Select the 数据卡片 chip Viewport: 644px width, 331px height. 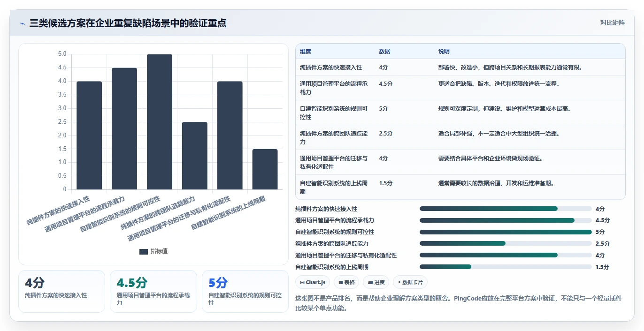coord(410,282)
